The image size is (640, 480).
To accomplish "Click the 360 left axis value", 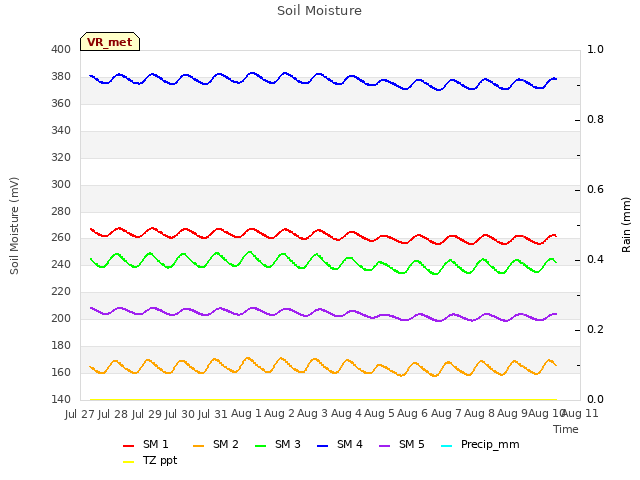I will [x=61, y=104].
